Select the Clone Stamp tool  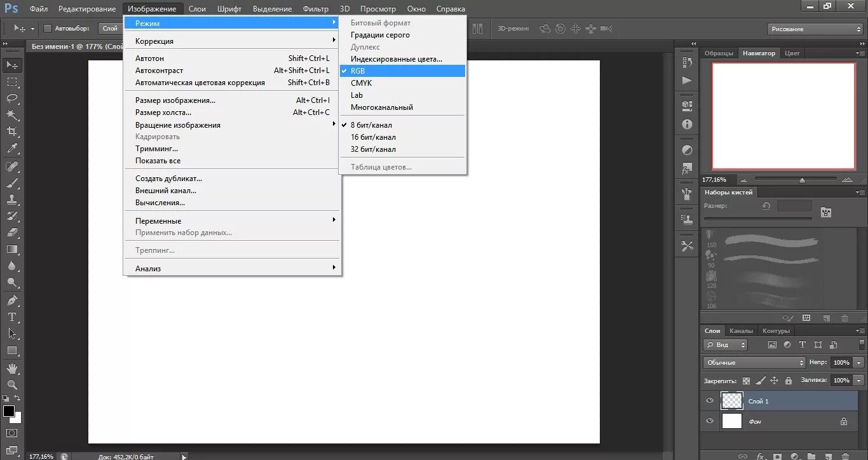(12, 200)
